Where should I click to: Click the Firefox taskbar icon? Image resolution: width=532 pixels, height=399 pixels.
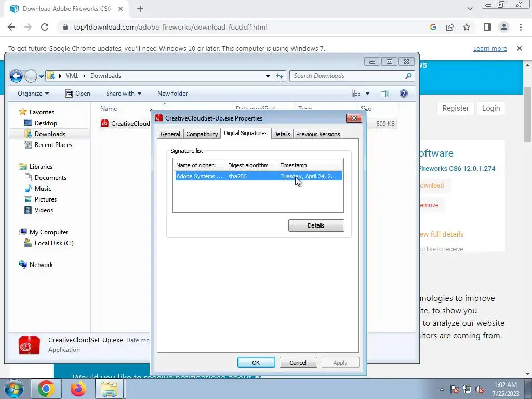point(78,389)
